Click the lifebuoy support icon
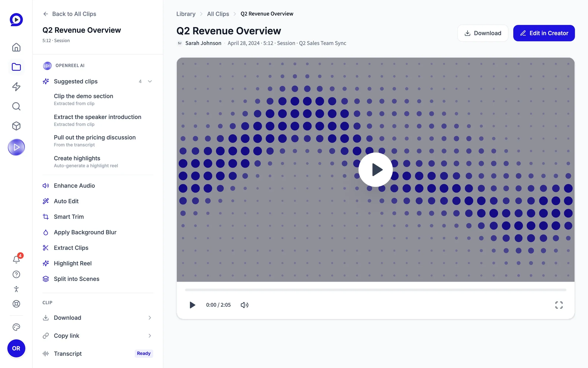Screen dimensions: 588x368 (x=16, y=304)
